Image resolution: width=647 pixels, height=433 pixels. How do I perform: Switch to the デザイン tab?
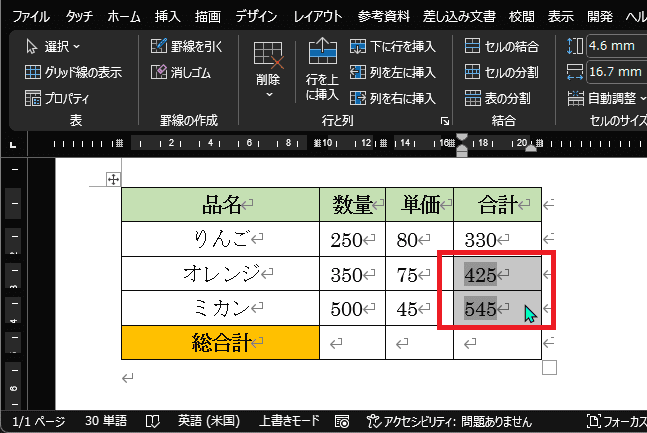[x=256, y=17]
